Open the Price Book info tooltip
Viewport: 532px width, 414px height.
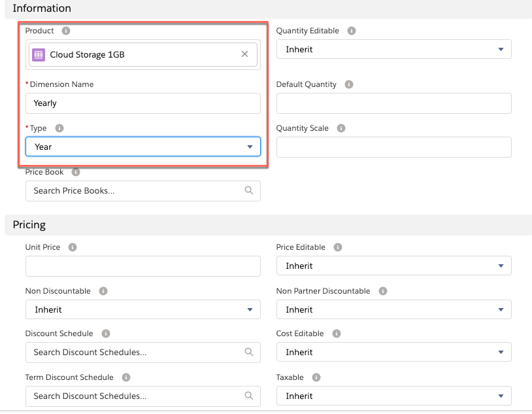click(75, 172)
